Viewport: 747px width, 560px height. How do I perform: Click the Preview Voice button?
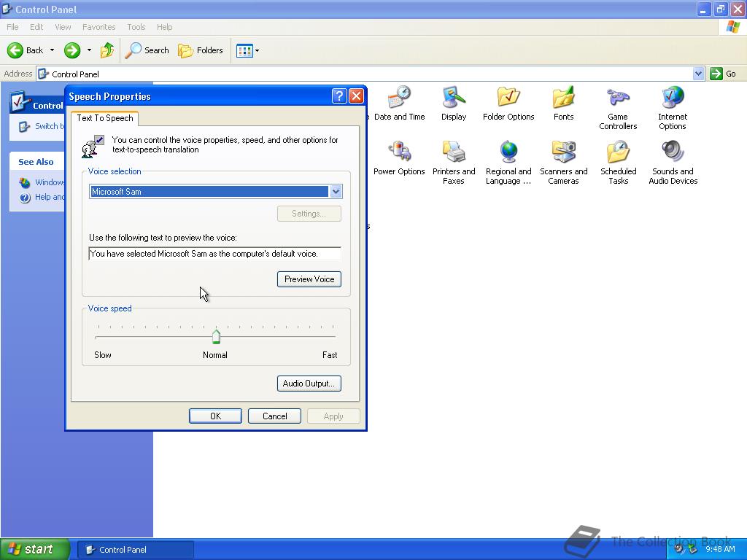[x=309, y=279]
